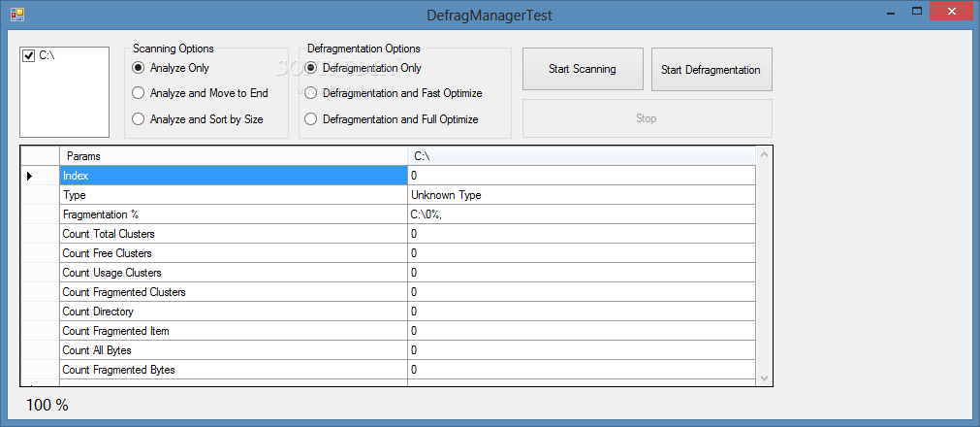Image resolution: width=980 pixels, height=427 pixels.
Task: Click the grid scrollbar down arrow
Action: (x=764, y=378)
